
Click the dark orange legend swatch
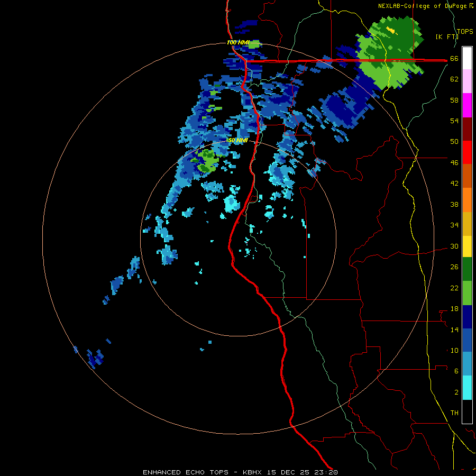pyautogui.click(x=467, y=176)
